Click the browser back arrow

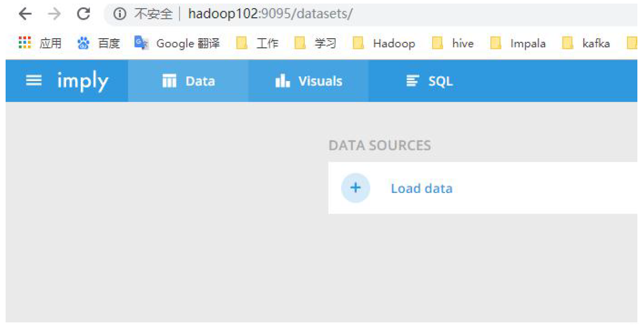tap(24, 14)
